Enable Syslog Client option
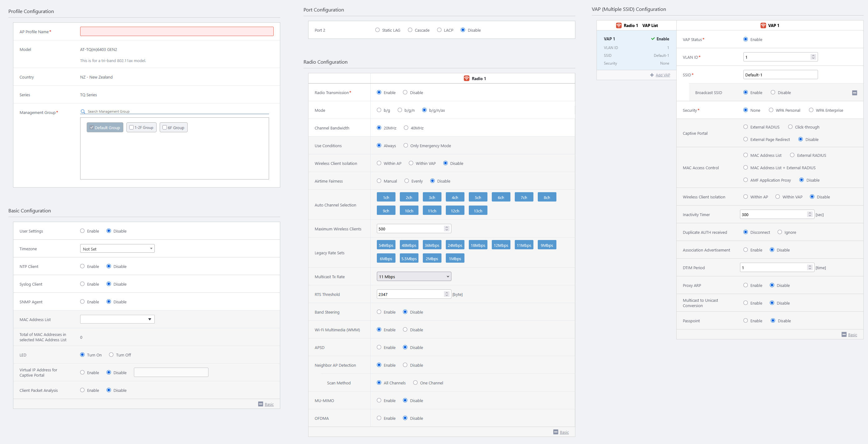 coord(82,284)
